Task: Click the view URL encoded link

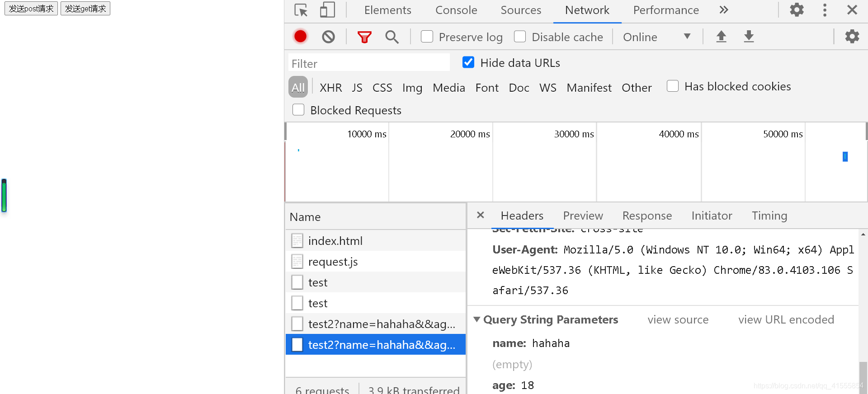Action: [x=786, y=319]
